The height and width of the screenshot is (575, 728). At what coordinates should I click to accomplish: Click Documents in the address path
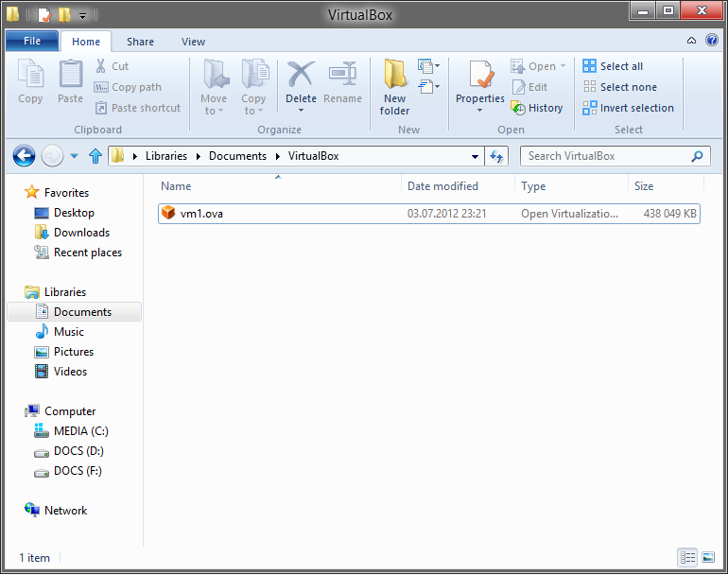click(x=237, y=156)
